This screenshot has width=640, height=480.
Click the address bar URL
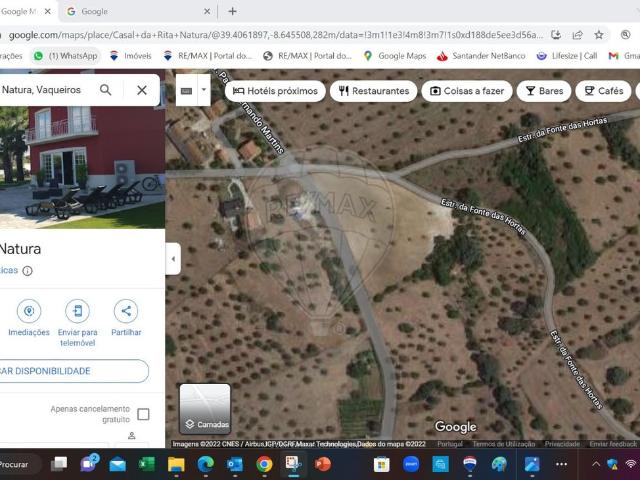coord(276,35)
